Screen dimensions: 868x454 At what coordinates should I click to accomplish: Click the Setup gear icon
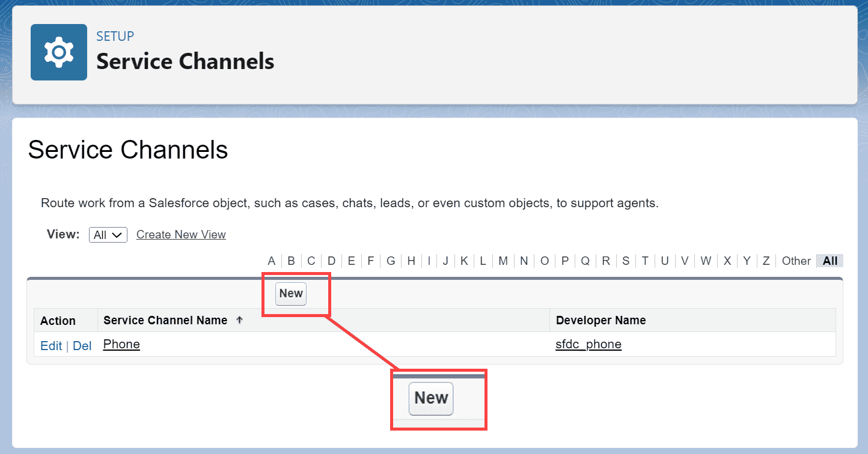58,52
